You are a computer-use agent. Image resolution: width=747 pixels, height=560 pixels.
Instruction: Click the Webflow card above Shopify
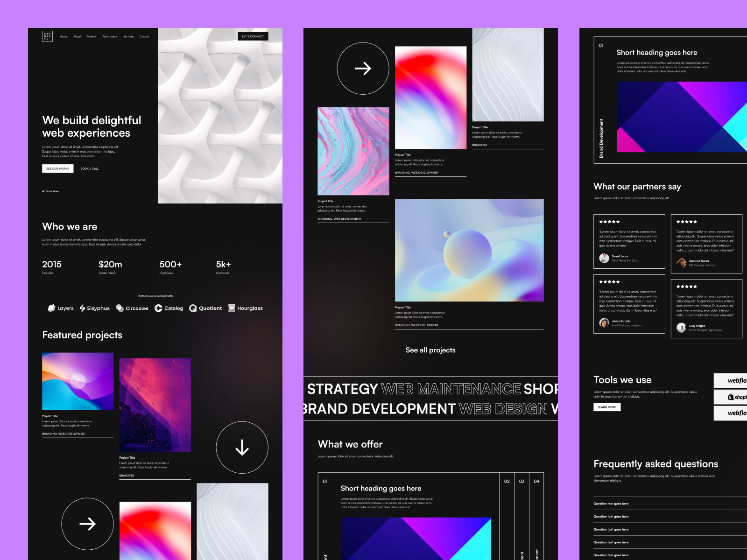pos(731,380)
